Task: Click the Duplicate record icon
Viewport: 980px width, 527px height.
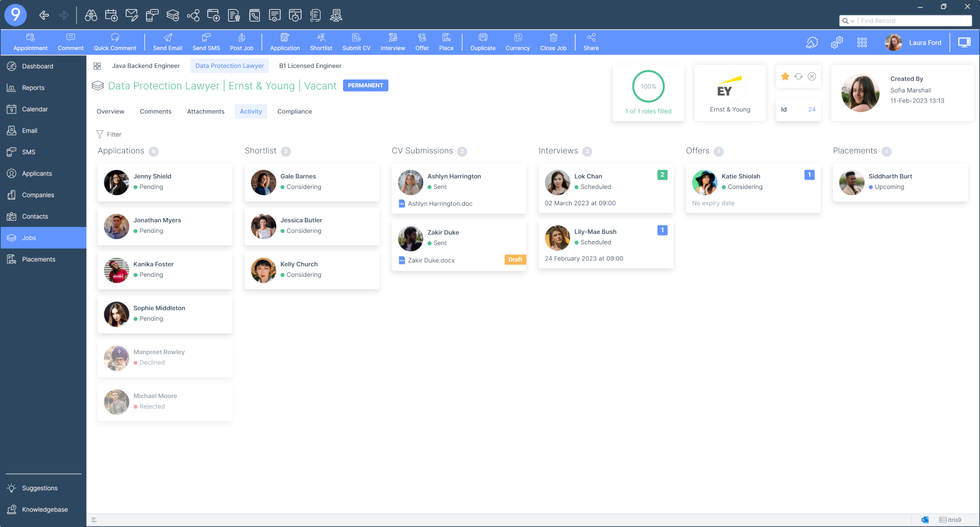Action: (482, 41)
